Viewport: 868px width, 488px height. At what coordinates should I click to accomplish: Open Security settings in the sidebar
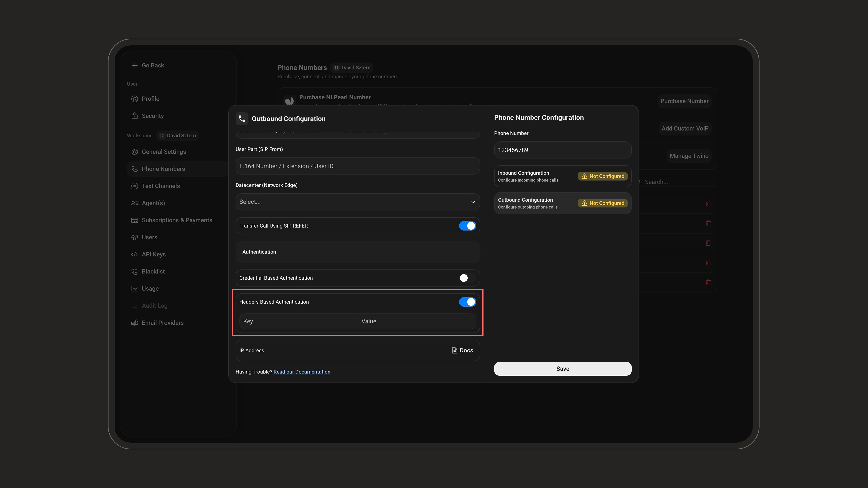pos(152,116)
